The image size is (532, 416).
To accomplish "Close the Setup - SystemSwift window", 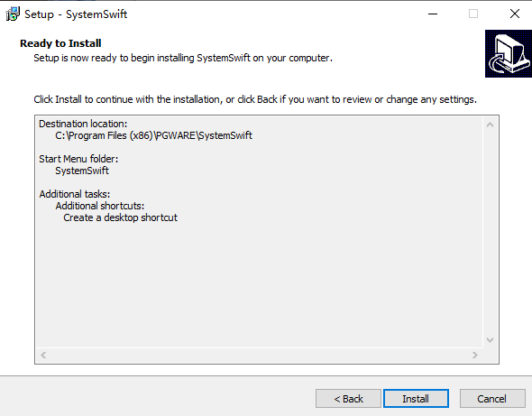I will [x=515, y=14].
